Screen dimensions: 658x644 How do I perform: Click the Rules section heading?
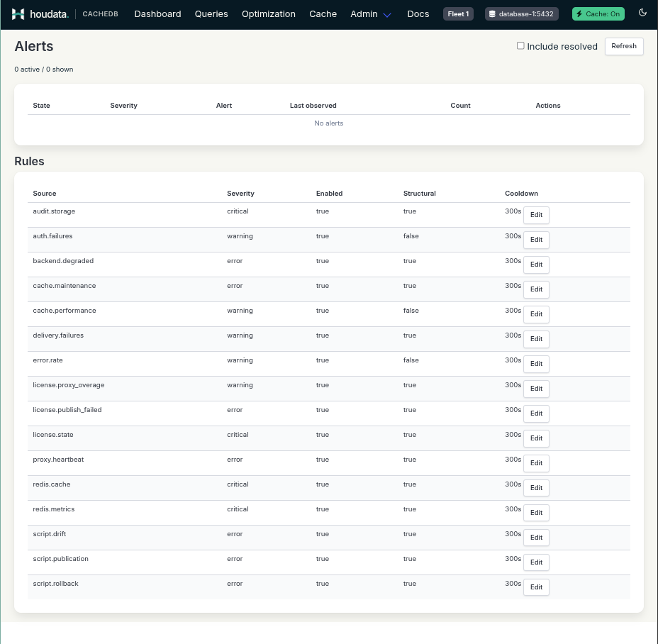tap(29, 161)
